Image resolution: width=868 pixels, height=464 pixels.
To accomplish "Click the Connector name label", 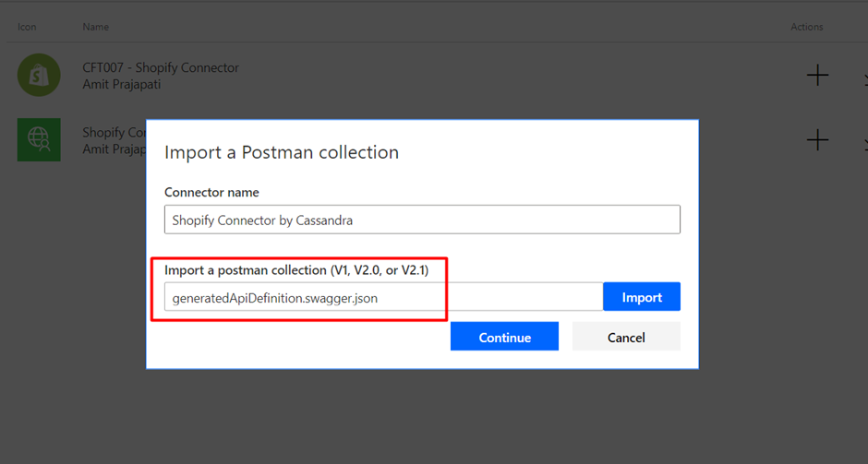I will [211, 192].
